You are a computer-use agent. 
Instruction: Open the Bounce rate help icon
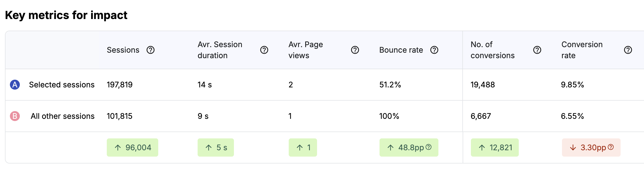point(434,50)
